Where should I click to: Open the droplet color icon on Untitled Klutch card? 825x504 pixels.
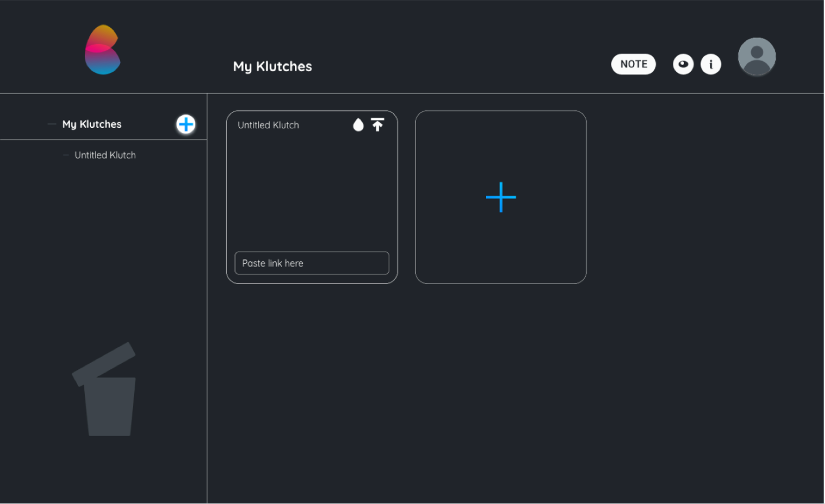tap(358, 124)
